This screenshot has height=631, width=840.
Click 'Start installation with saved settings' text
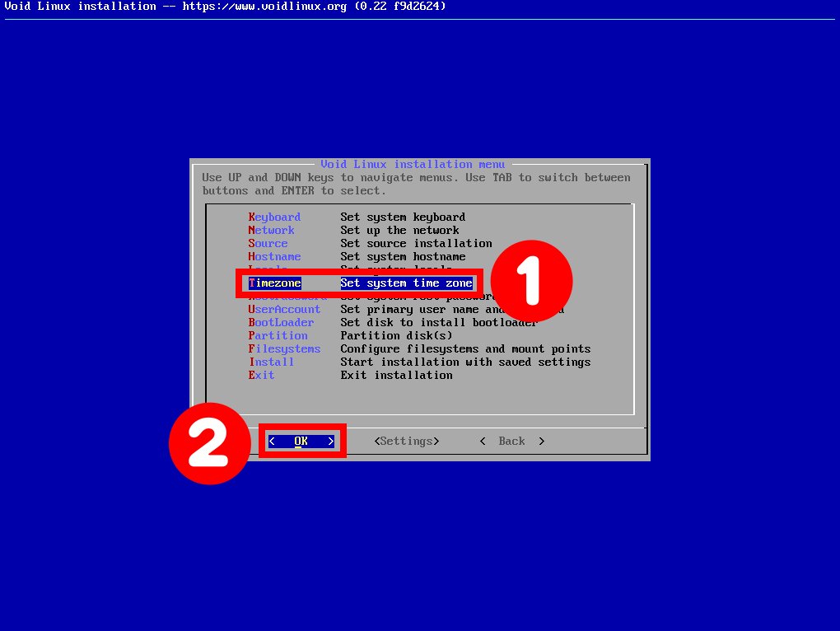pyautogui.click(x=465, y=362)
